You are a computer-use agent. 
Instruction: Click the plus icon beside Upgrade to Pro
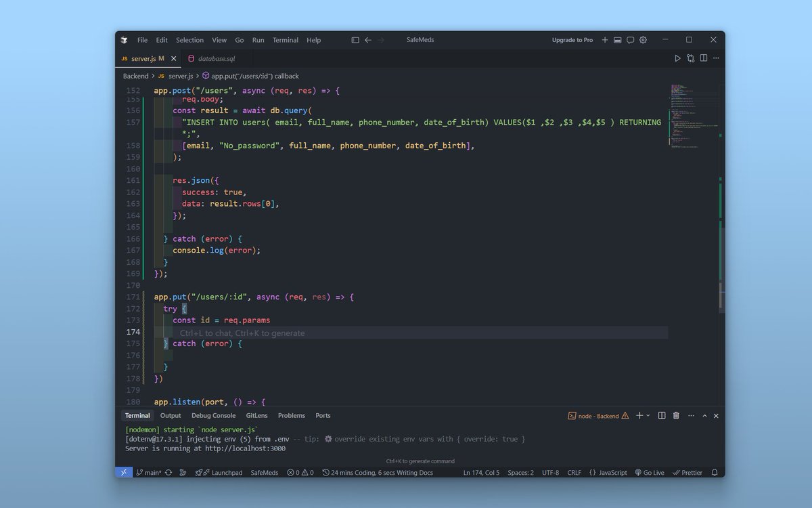605,40
